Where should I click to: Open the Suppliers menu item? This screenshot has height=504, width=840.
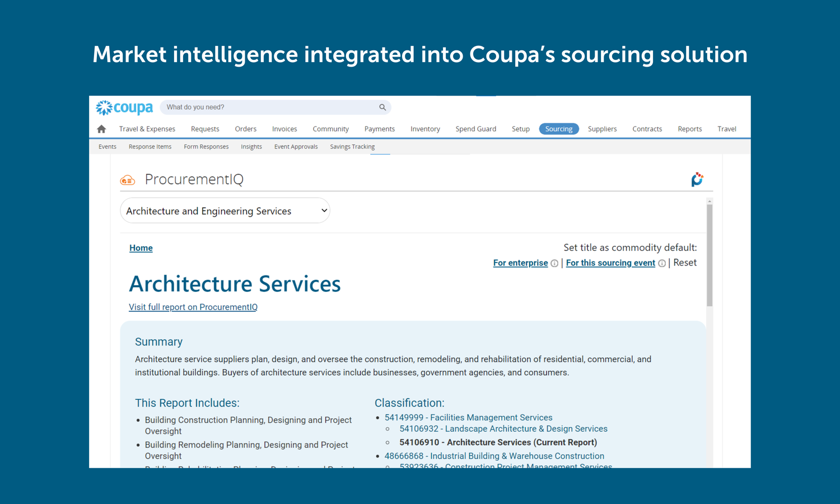pos(603,129)
